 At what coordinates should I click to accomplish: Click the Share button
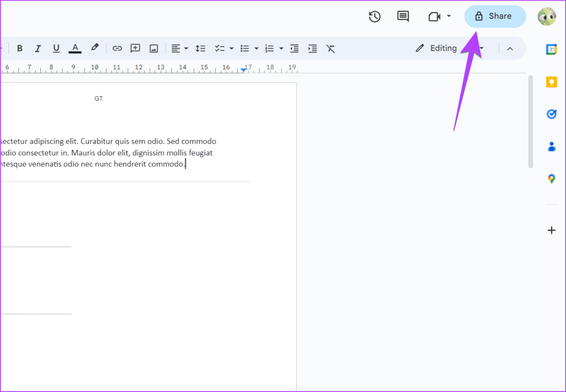pos(494,17)
